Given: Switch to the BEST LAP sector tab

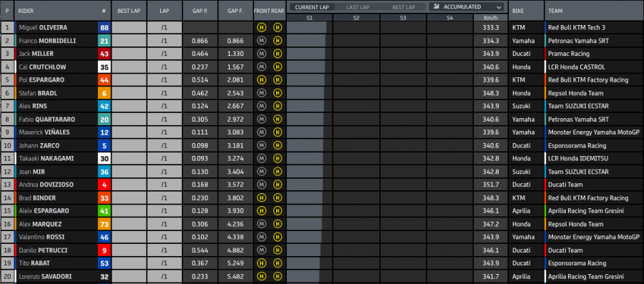Looking at the screenshot, I should tap(404, 7).
